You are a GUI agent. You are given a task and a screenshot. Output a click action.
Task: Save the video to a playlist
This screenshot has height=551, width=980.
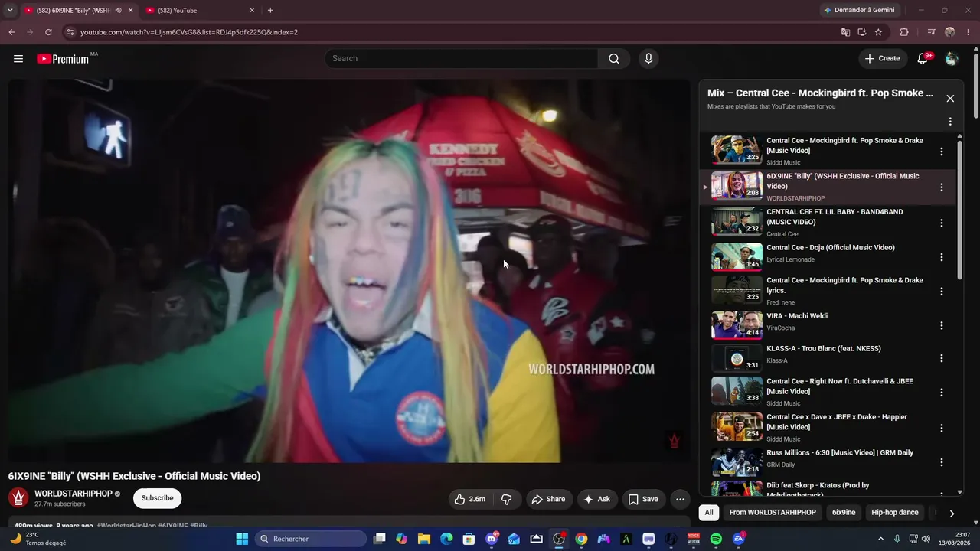[643, 499]
